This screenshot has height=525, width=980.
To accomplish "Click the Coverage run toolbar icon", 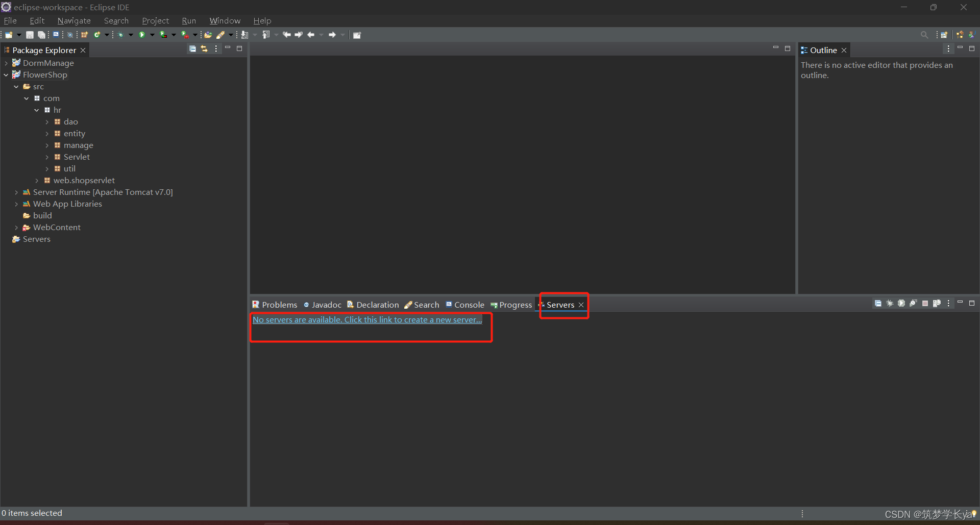I will coord(163,35).
